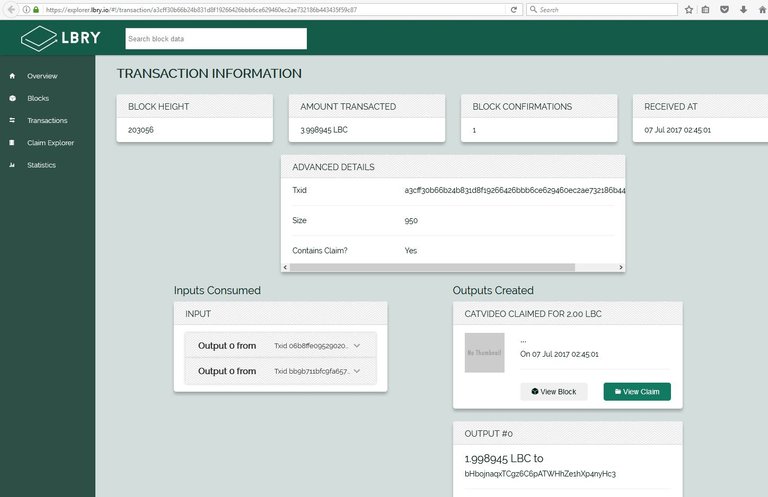Click the No Thumbnail claim image
Viewport: 768px width, 497px height.
pyautogui.click(x=485, y=353)
